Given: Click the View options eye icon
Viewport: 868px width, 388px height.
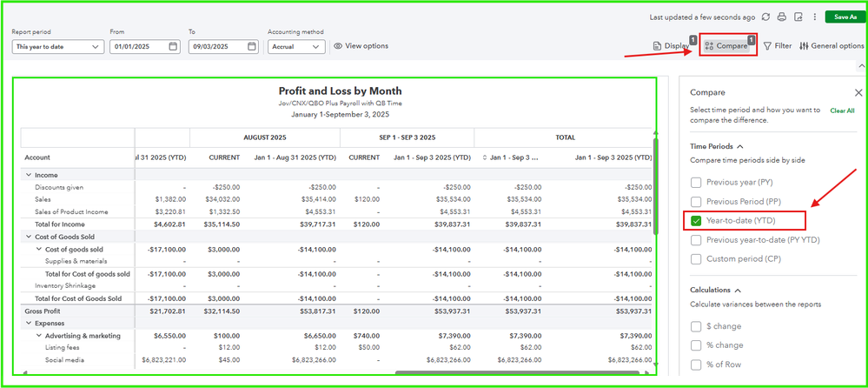Looking at the screenshot, I should [338, 46].
